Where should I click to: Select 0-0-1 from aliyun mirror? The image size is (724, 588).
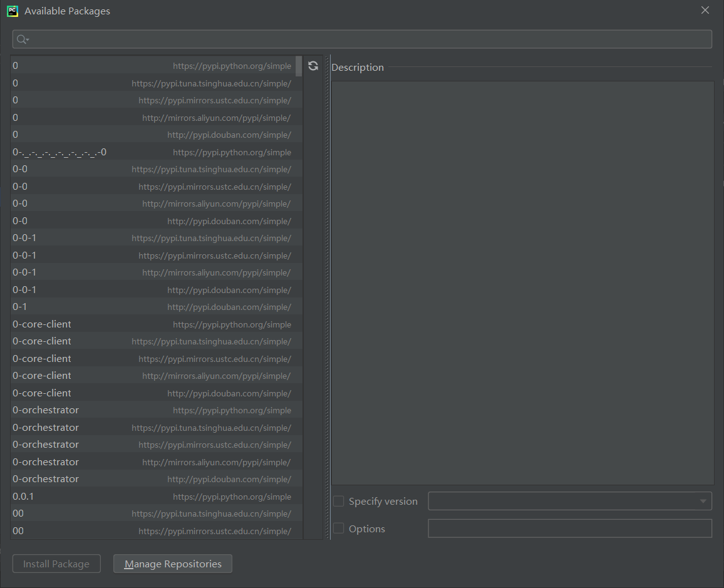pos(157,272)
